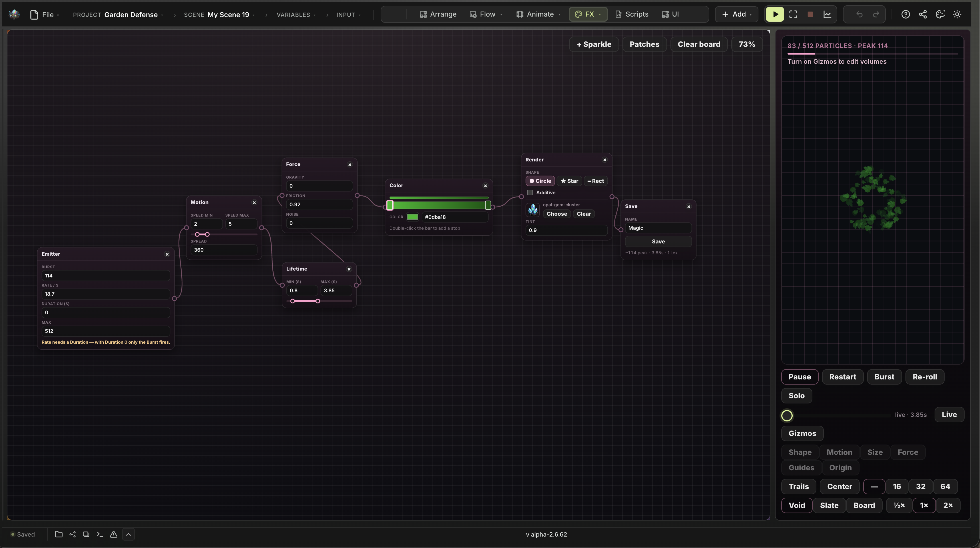Click the live timeline scrubber handle
The width and height of the screenshot is (980, 548).
(x=787, y=415)
